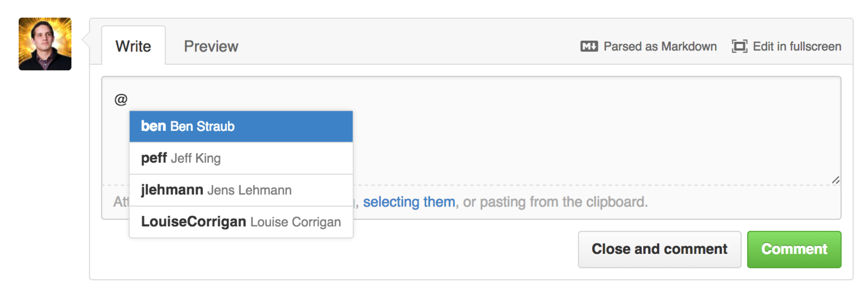Click the user avatar photo
This screenshot has height=288, width=868.
45,44
